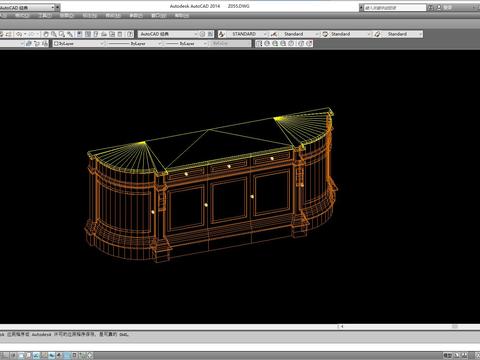This screenshot has width=480, height=360.
Task: Open the Text Style manager icon
Action: [221, 34]
